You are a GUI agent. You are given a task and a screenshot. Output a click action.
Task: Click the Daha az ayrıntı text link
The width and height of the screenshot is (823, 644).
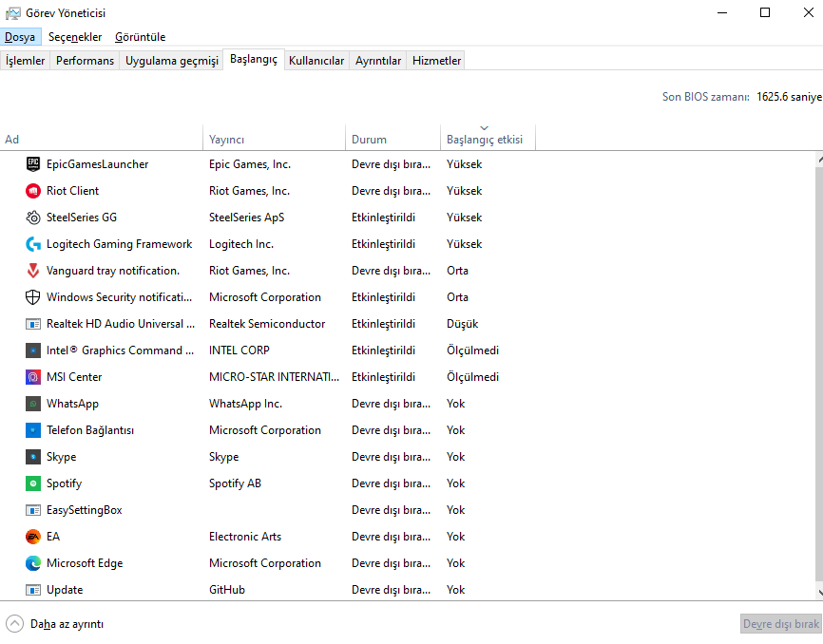tap(67, 624)
